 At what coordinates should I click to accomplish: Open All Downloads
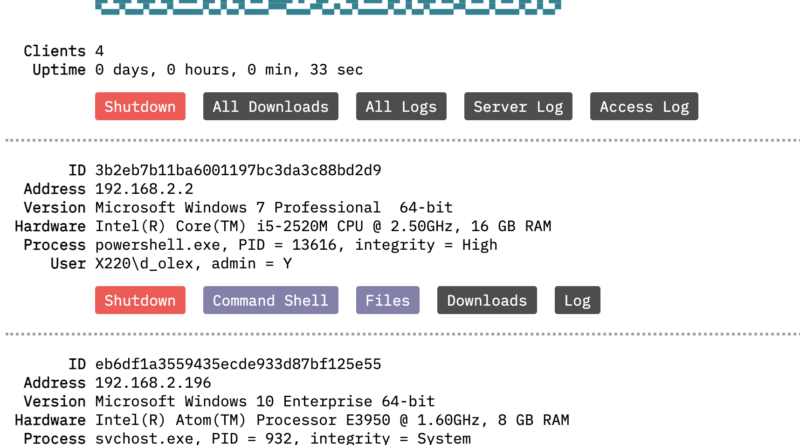point(270,106)
